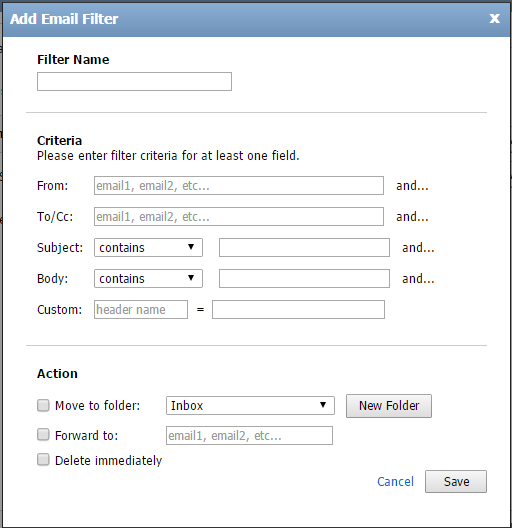Close the Add Email Filter dialog
512x528 pixels.
click(494, 18)
